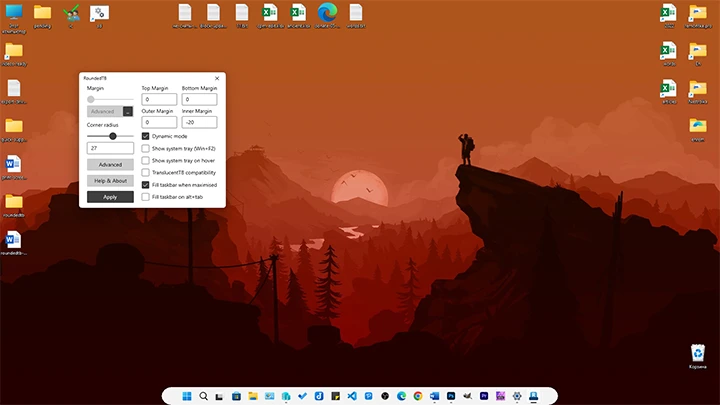
Task: Enable TranslucentTB compatibility checkbox
Action: coord(146,173)
